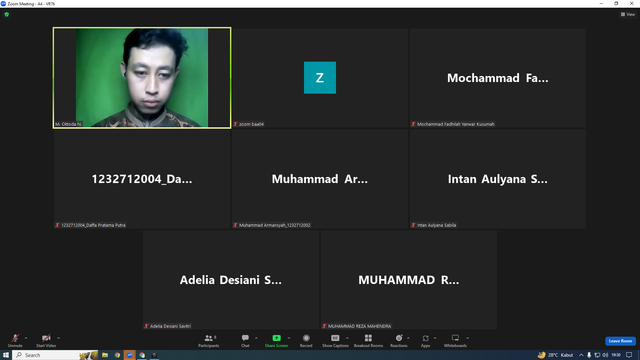Open the Apps panel
Viewport: 640px width, 360px height.
425,340
